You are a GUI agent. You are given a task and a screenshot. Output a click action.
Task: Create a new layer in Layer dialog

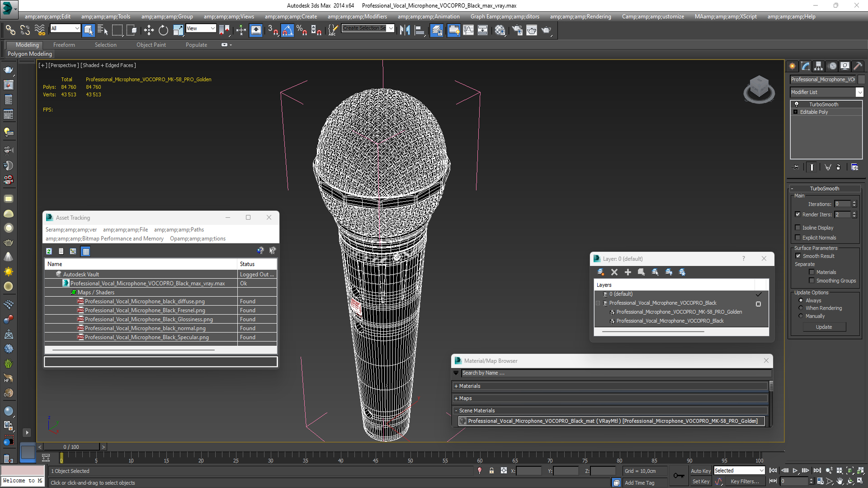[600, 272]
